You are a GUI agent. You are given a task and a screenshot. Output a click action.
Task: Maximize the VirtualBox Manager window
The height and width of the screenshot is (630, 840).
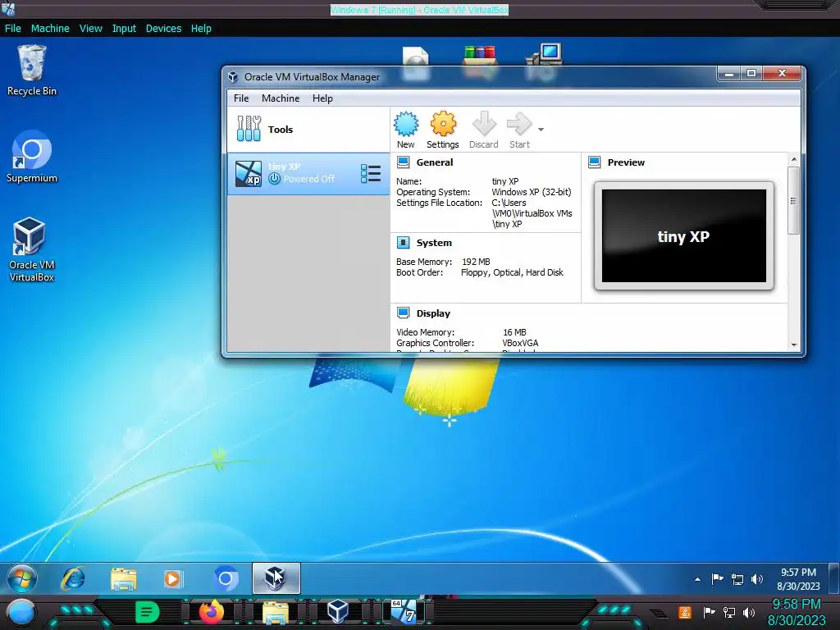751,74
